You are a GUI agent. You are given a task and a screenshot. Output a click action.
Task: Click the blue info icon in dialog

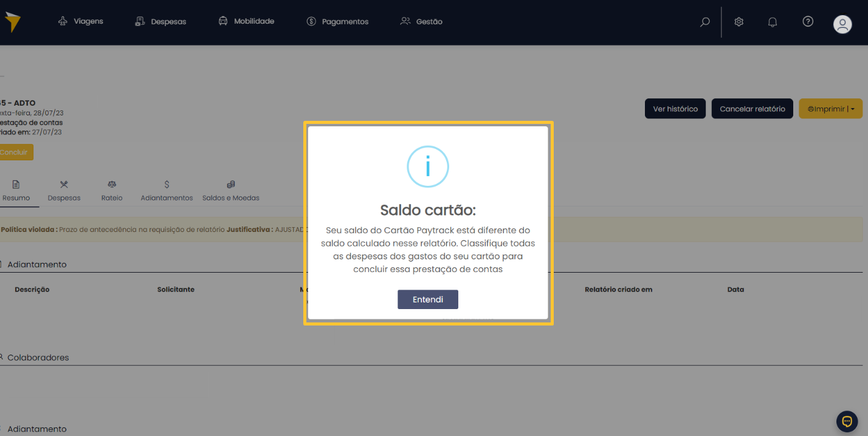pos(428,166)
